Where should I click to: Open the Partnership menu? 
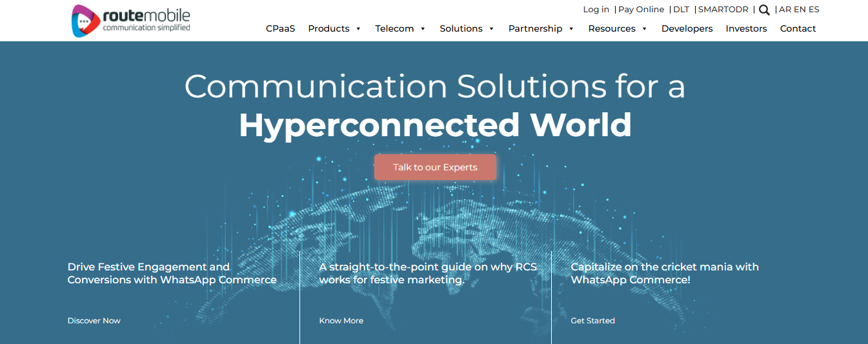pyautogui.click(x=535, y=28)
